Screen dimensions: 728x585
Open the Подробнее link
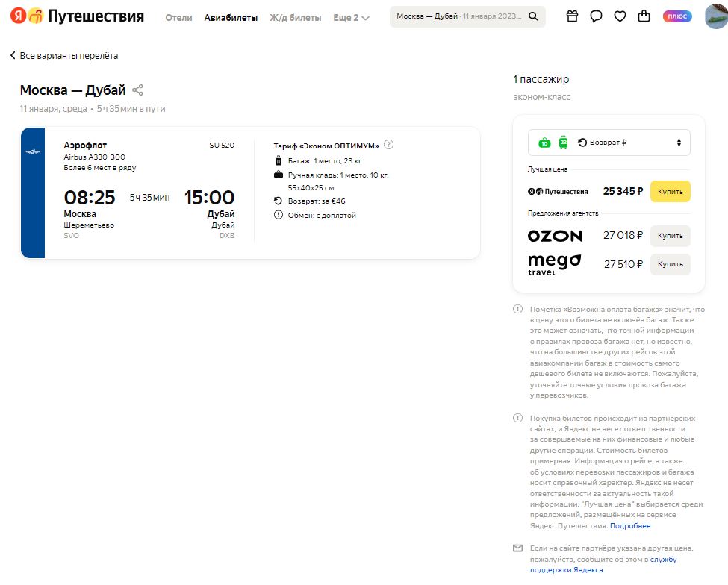pyautogui.click(x=630, y=525)
